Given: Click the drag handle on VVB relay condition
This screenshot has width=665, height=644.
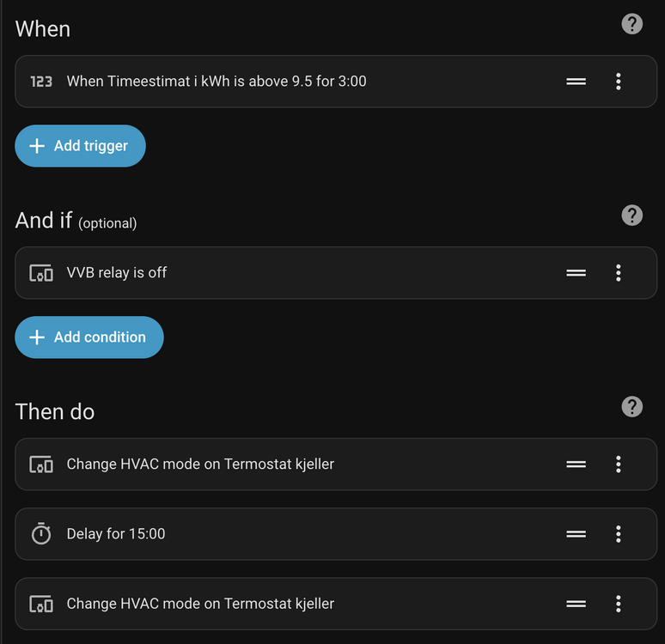Looking at the screenshot, I should click(x=576, y=273).
